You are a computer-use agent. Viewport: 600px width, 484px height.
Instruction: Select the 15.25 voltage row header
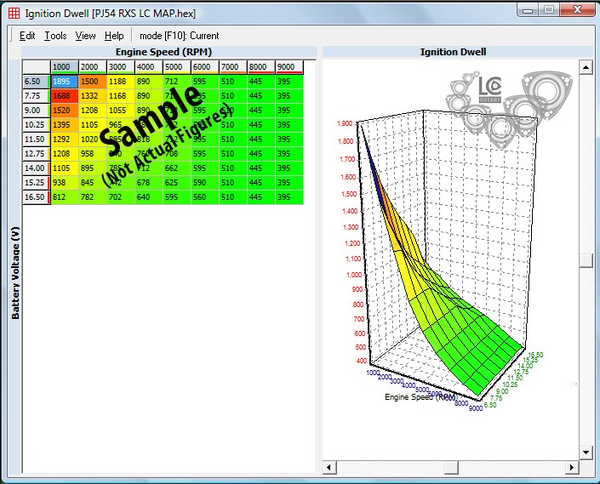36,183
